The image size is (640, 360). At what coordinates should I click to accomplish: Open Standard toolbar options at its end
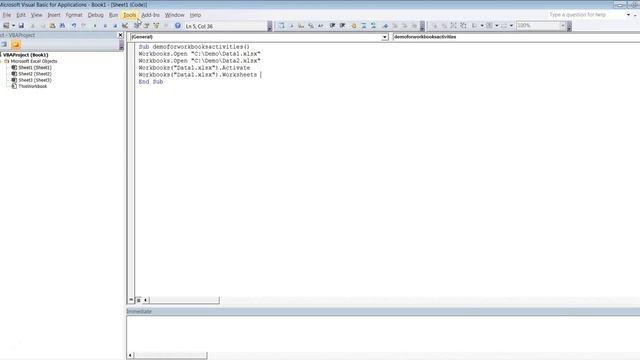pyautogui.click(x=270, y=26)
